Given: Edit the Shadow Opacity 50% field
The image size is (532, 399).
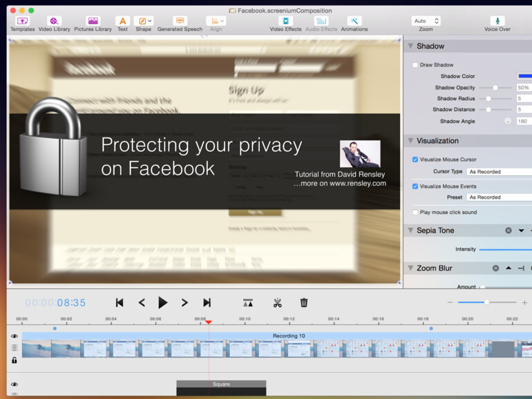Looking at the screenshot, I should point(524,88).
